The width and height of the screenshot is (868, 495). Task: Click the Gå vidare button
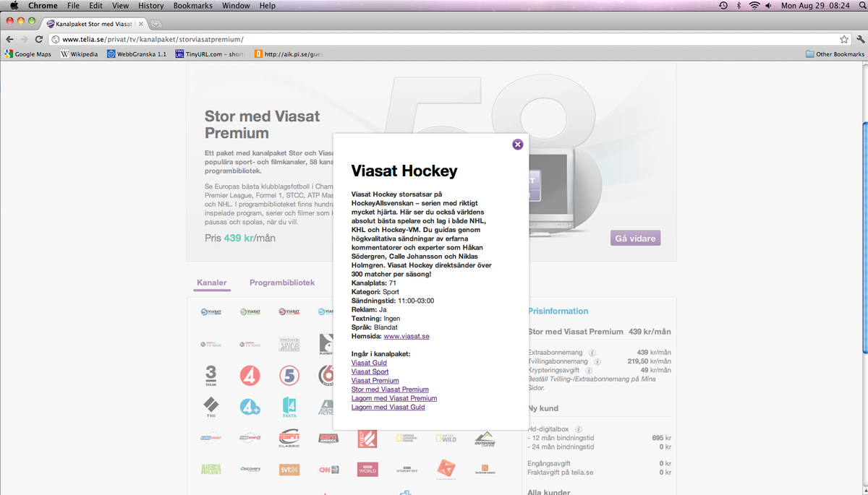635,238
